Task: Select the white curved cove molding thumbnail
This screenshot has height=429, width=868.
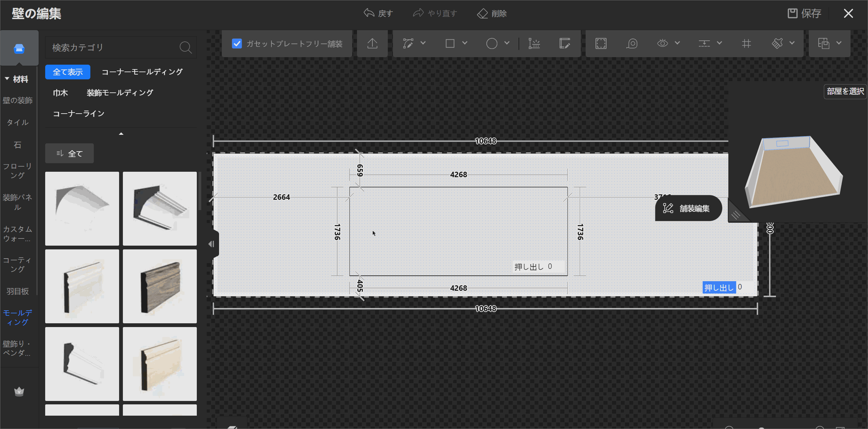Action: [82, 209]
